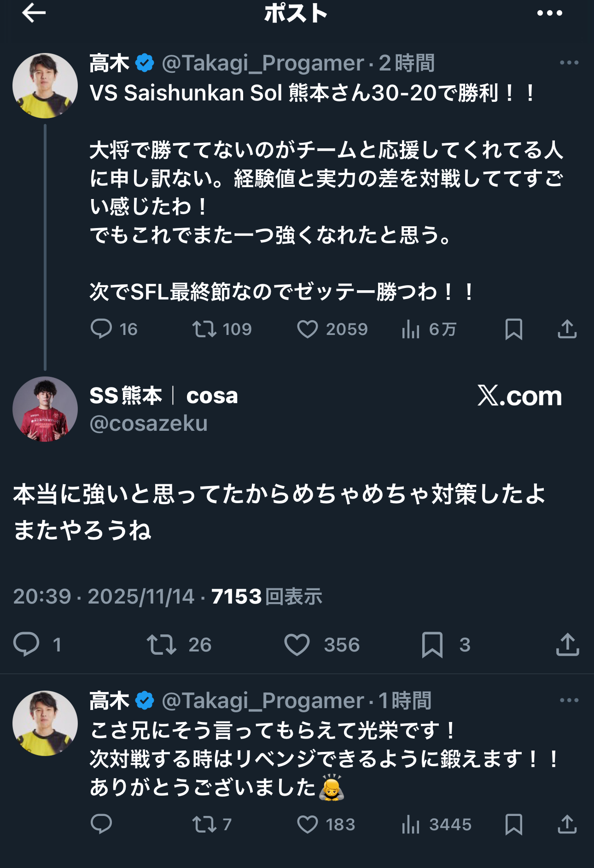Like Takagi's reply with 183 likes
Image resolution: width=594 pixels, height=868 pixels.
pyautogui.click(x=308, y=824)
